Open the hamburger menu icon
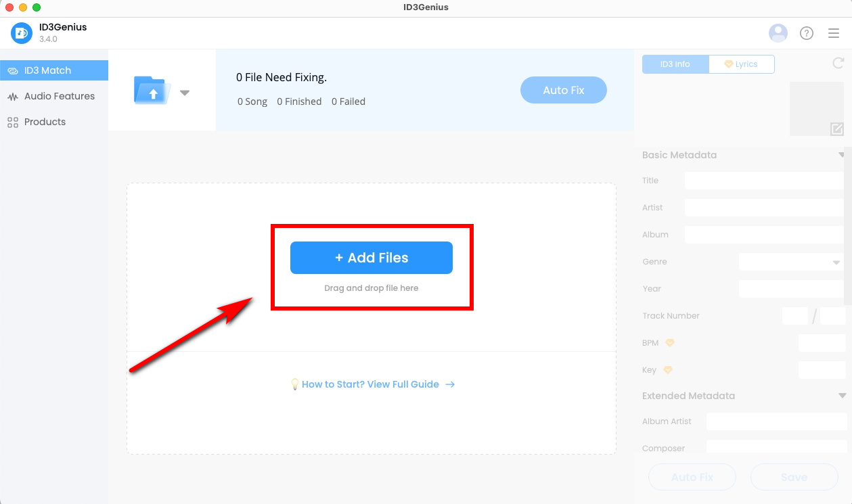 coord(834,33)
